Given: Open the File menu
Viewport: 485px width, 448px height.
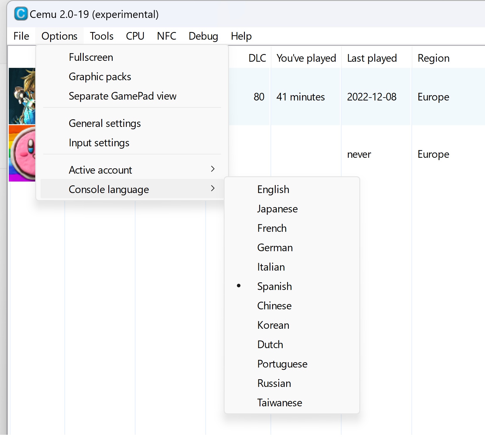Looking at the screenshot, I should tap(21, 36).
